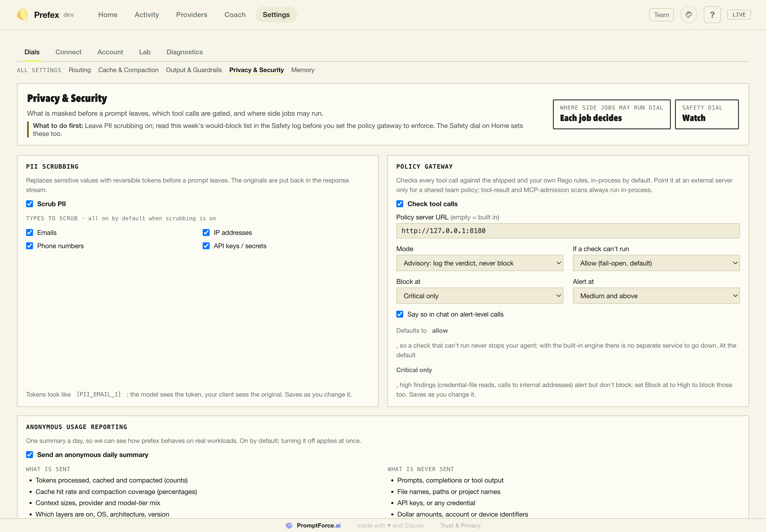766x532 pixels.
Task: Click the Privacy & Security sub-tab
Action: click(256, 70)
